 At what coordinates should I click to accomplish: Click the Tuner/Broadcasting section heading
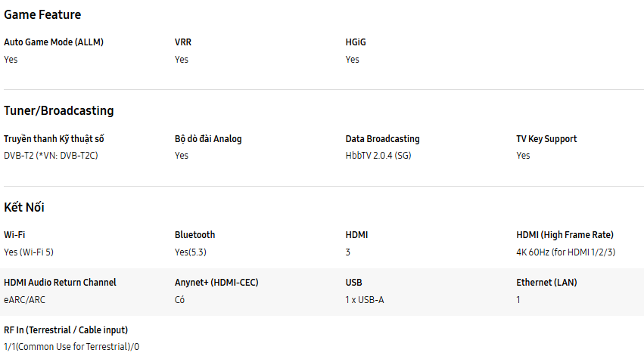(59, 110)
